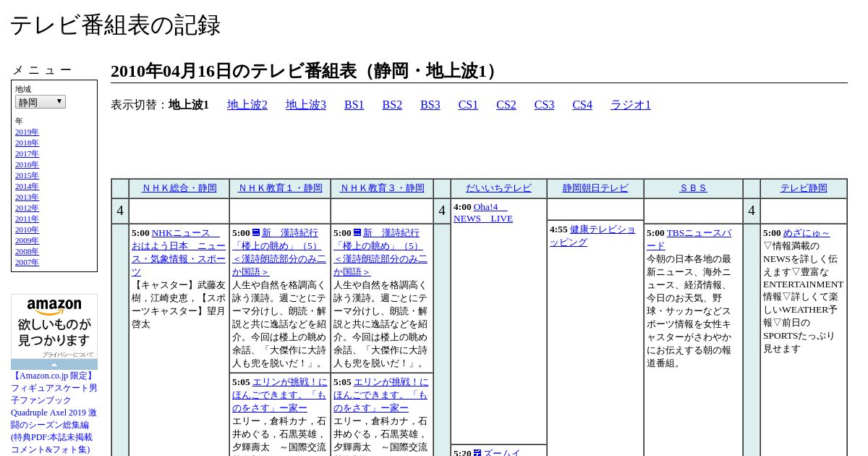Switch to CS4 listings
Screen dimensions: 868x456
[x=582, y=105]
